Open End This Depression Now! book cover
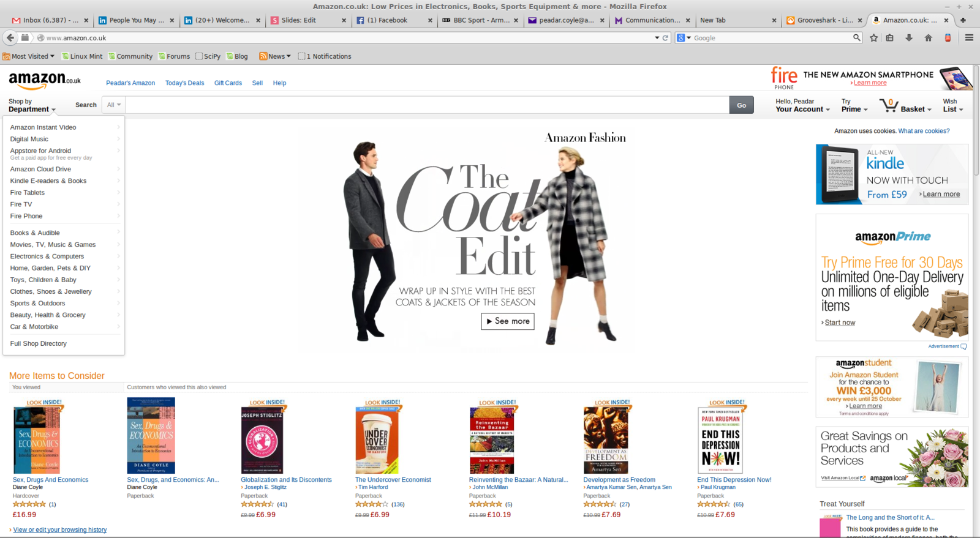 click(x=721, y=441)
